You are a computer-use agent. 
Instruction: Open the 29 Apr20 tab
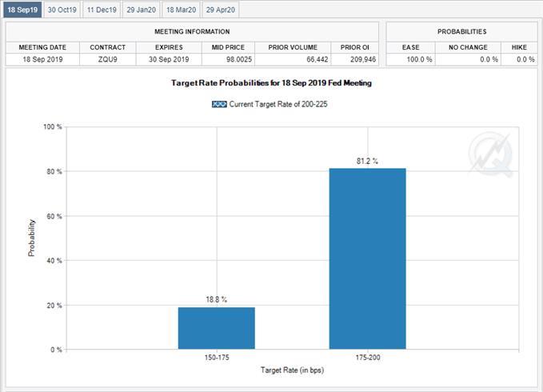click(220, 10)
